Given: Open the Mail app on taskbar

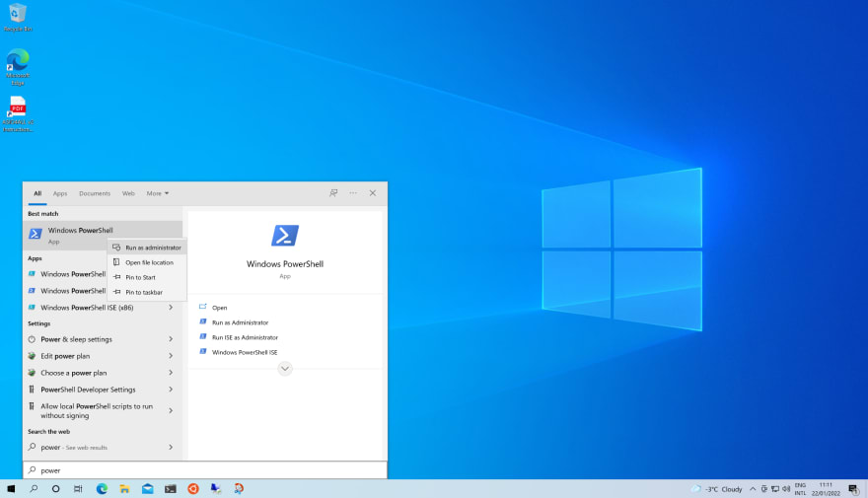Looking at the screenshot, I should coord(147,488).
